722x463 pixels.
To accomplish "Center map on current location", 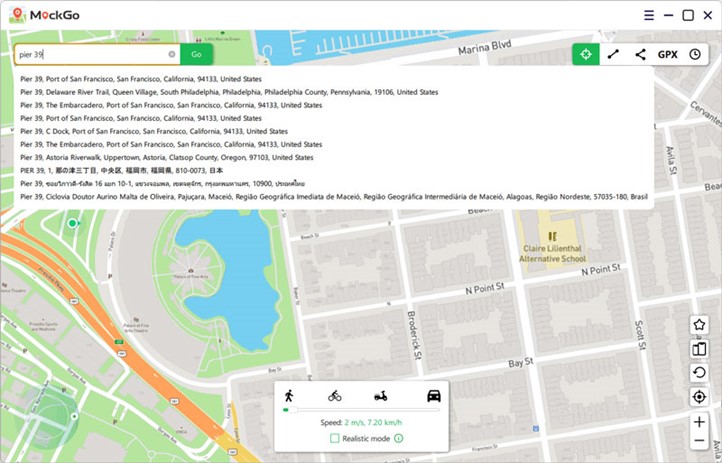I will point(699,397).
